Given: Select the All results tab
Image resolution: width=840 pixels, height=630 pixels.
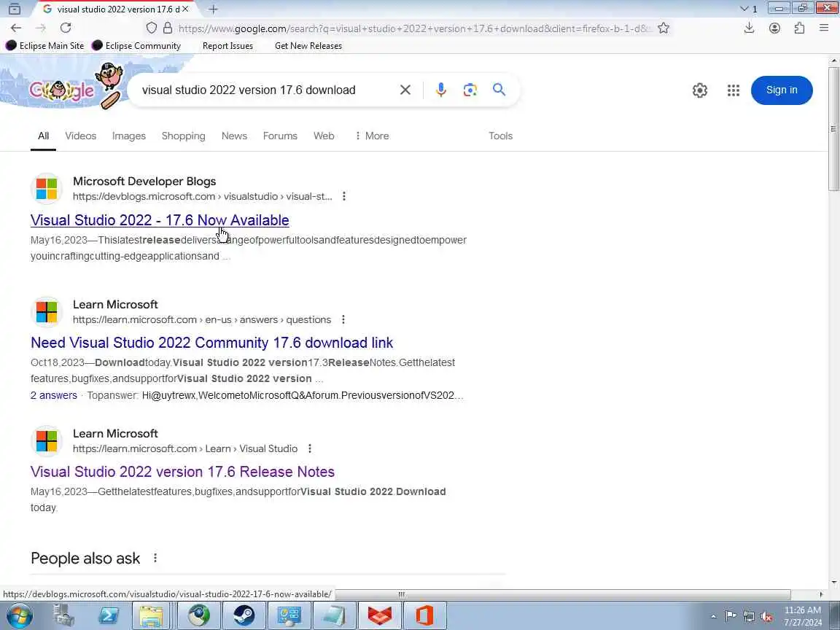Looking at the screenshot, I should tap(44, 136).
